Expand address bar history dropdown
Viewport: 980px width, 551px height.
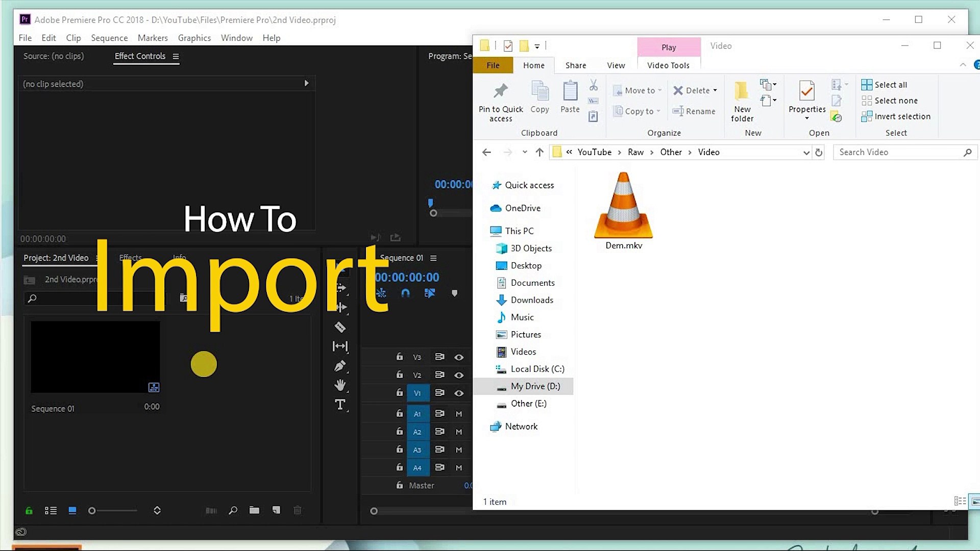[806, 152]
